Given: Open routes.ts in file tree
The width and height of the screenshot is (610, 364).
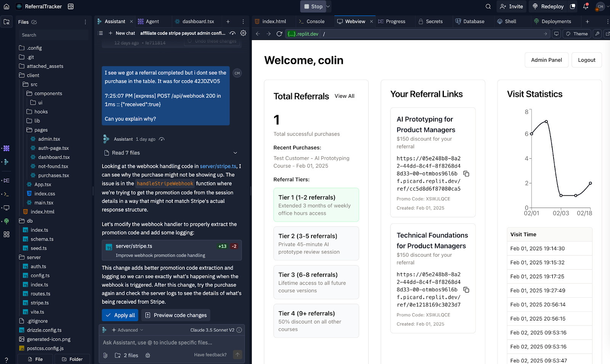Looking at the screenshot, I should click(40, 294).
